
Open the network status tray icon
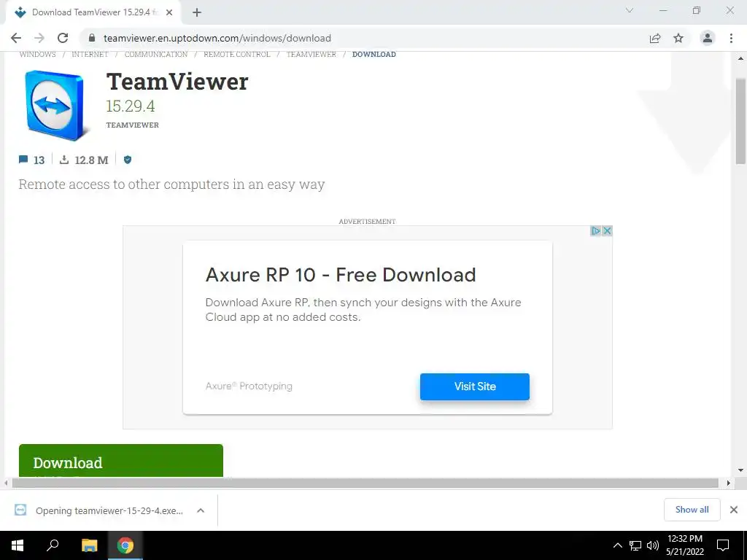[x=635, y=545]
